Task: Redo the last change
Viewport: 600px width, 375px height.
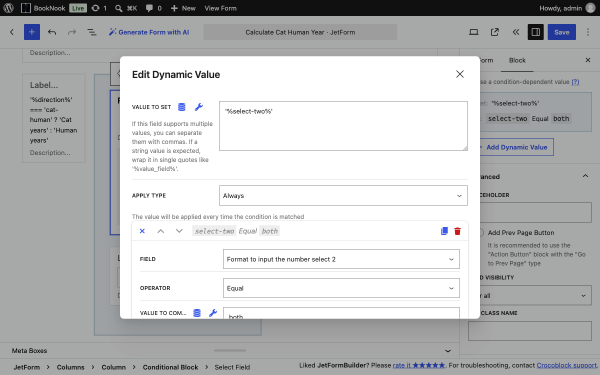Action: [72, 32]
